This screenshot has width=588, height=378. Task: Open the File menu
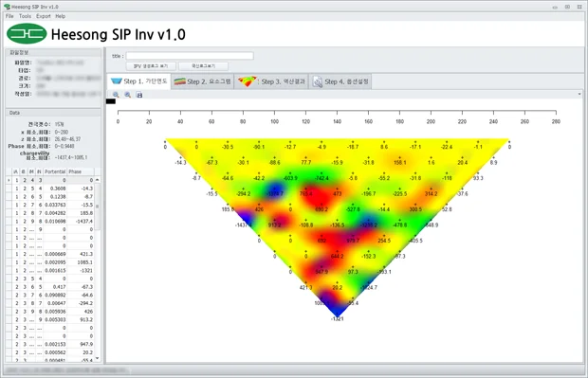[9, 16]
